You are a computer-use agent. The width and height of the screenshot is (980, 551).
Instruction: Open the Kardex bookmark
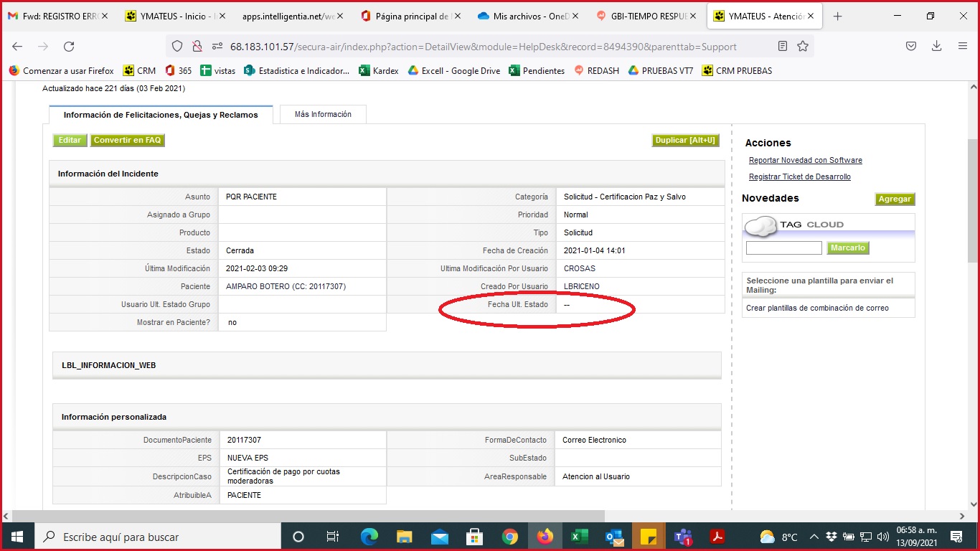(378, 70)
